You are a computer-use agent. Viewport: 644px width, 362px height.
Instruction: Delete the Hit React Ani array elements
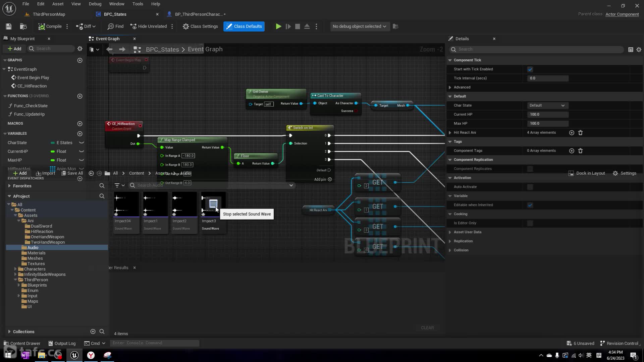click(x=580, y=133)
